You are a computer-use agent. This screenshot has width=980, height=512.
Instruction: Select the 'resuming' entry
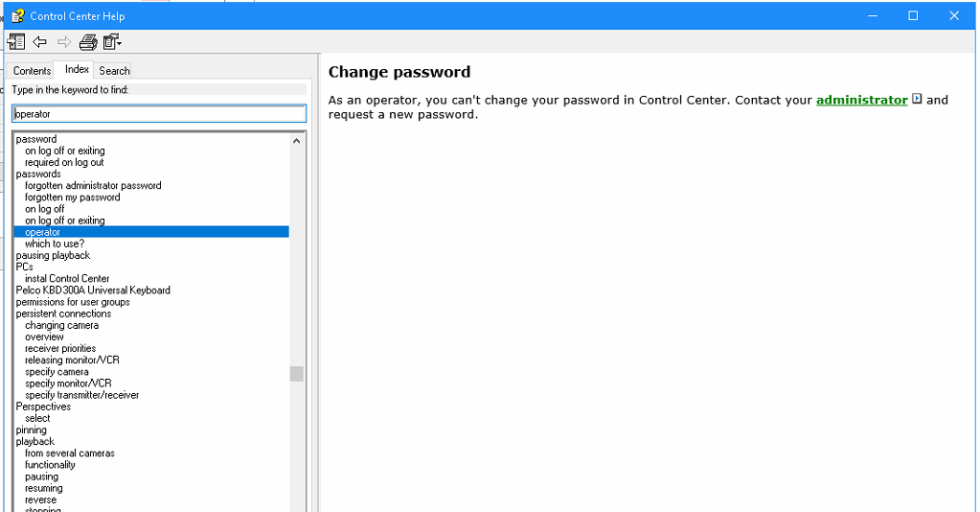click(44, 488)
